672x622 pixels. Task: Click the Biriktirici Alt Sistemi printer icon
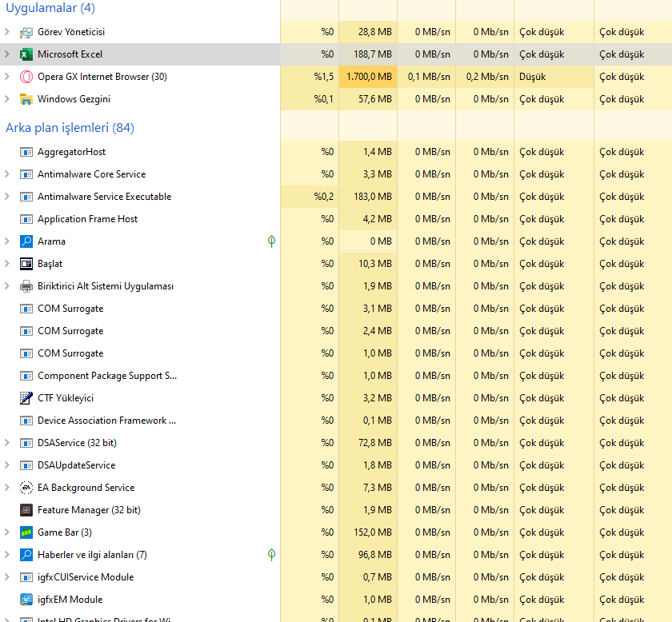(26, 286)
